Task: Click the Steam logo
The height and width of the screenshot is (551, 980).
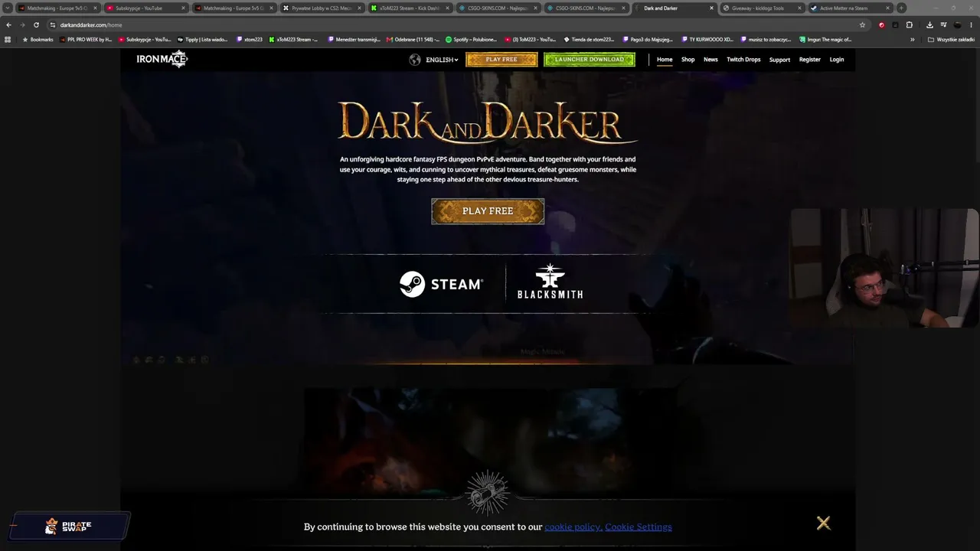Action: [441, 284]
